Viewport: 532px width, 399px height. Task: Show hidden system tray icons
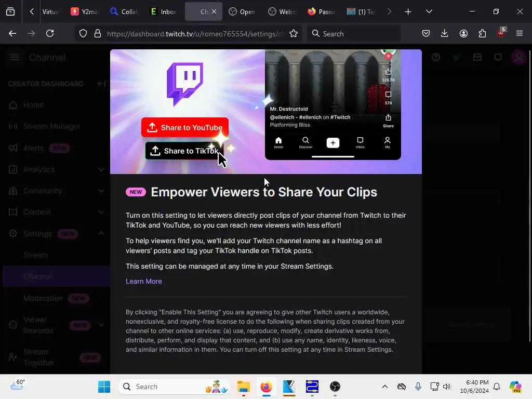(x=385, y=387)
